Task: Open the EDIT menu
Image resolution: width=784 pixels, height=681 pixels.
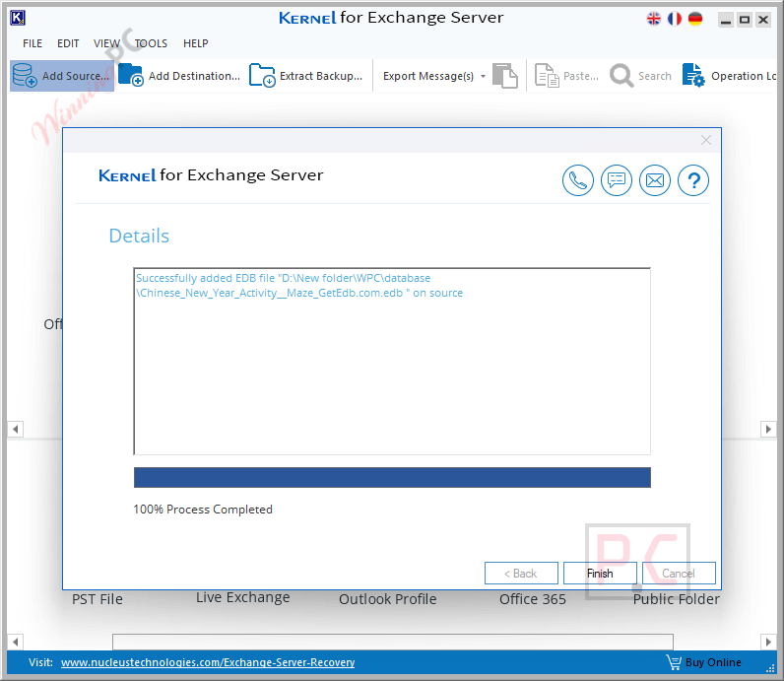Action: (68, 43)
